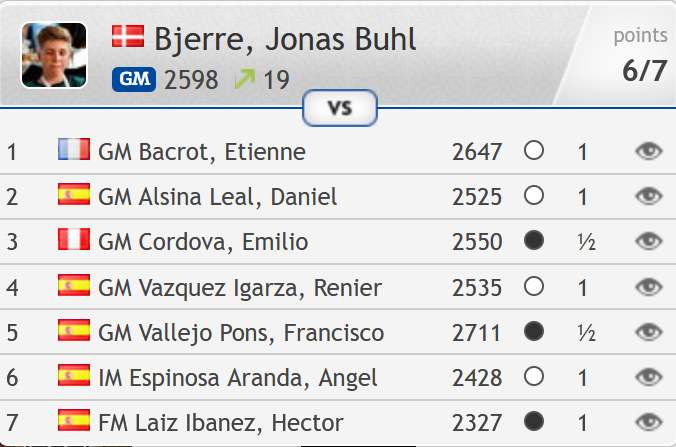Viewport: 676px width, 447px height.
Task: Click eye icon in Cordova, Emilio row
Action: point(649,241)
